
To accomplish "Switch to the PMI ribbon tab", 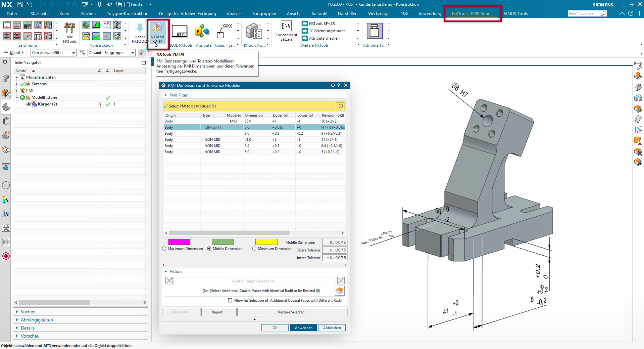I will [x=404, y=13].
